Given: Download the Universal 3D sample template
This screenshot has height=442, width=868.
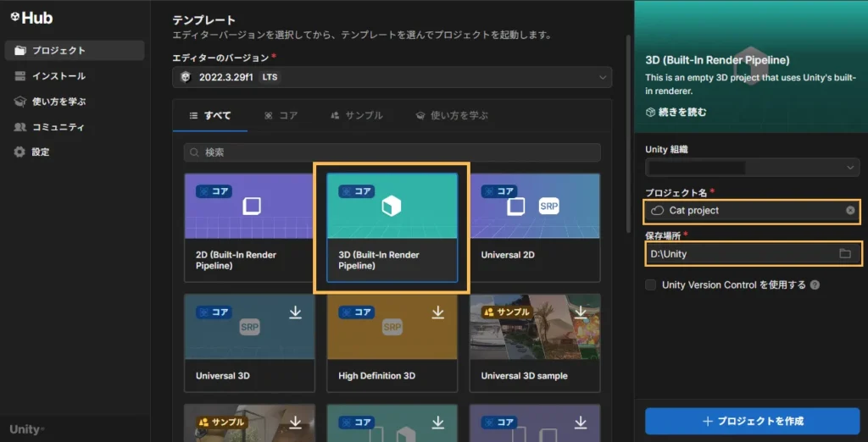Looking at the screenshot, I should [580, 312].
